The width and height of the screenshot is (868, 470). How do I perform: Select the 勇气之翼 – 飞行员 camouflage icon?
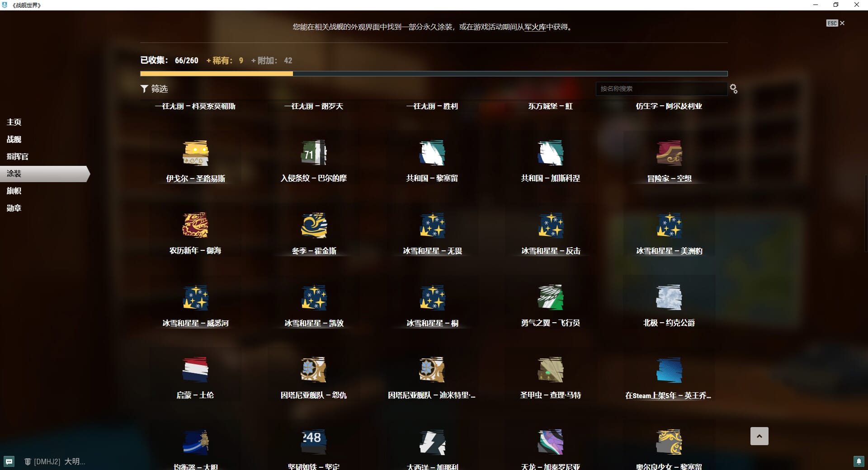(551, 298)
